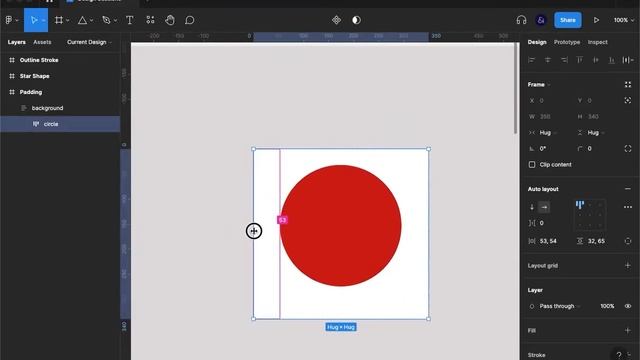This screenshot has width=640, height=360.
Task: Click the auto layout alignment grid
Action: (x=590, y=216)
